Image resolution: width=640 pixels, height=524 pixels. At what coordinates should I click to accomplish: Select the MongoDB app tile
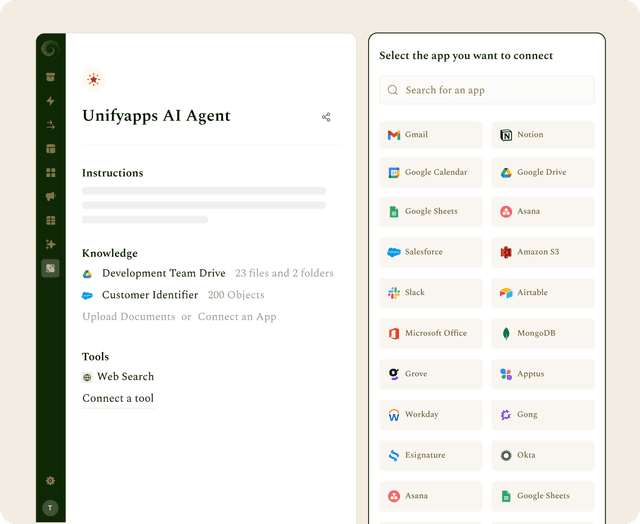click(543, 333)
